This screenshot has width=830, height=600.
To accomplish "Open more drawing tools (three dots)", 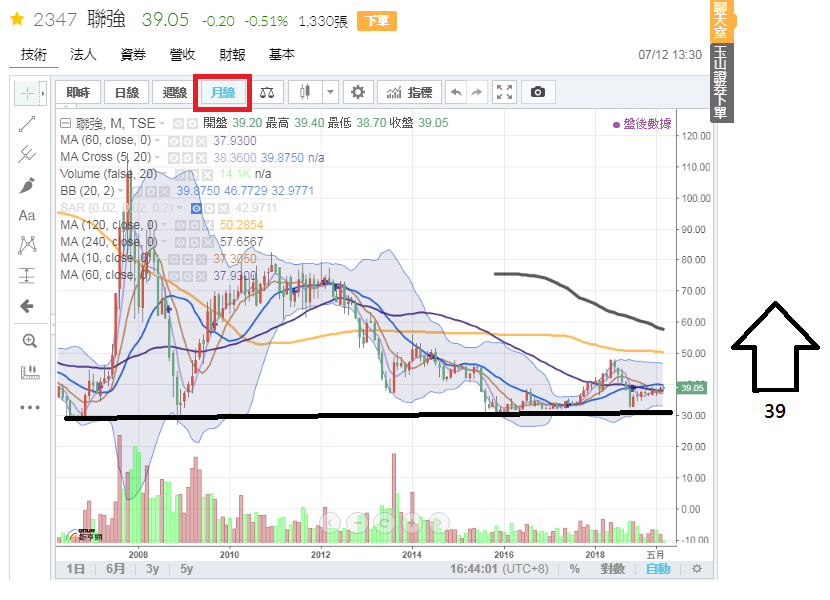I will [x=30, y=407].
